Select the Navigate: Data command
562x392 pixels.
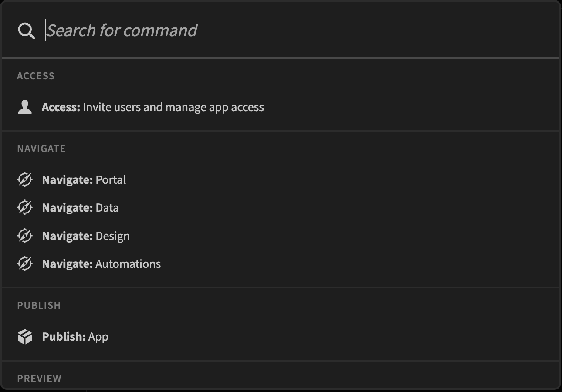281,208
